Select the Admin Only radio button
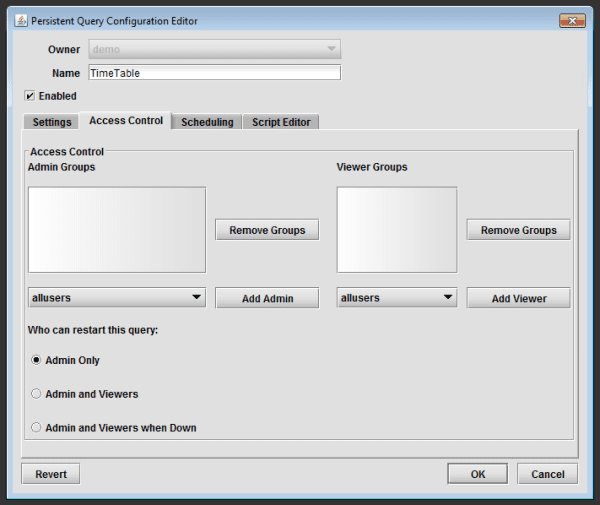Viewport: 600px width, 505px height. pos(37,360)
